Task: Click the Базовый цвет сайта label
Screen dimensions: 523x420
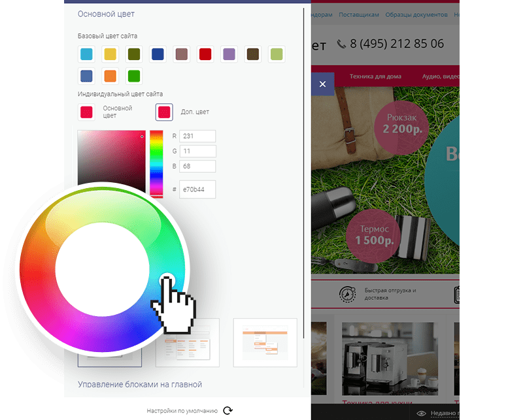Action: [x=107, y=36]
